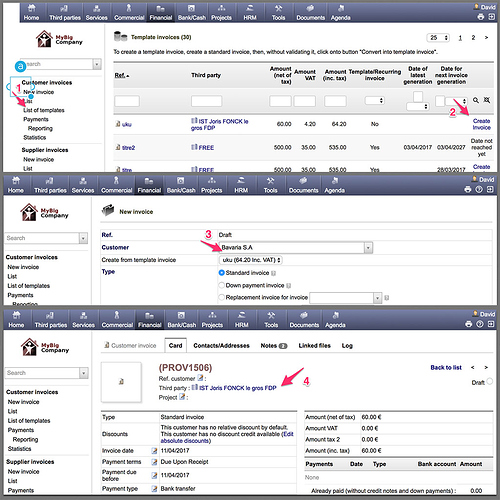Open the Template/Recurring invoice filter dropdown
Image resolution: width=500 pixels, height=500 pixels.
(375, 100)
